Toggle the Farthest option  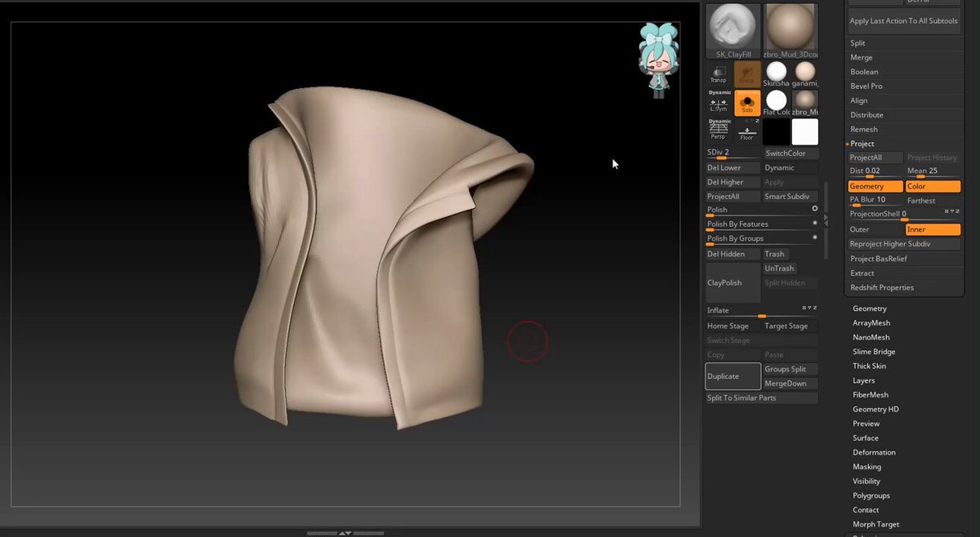coord(933,201)
